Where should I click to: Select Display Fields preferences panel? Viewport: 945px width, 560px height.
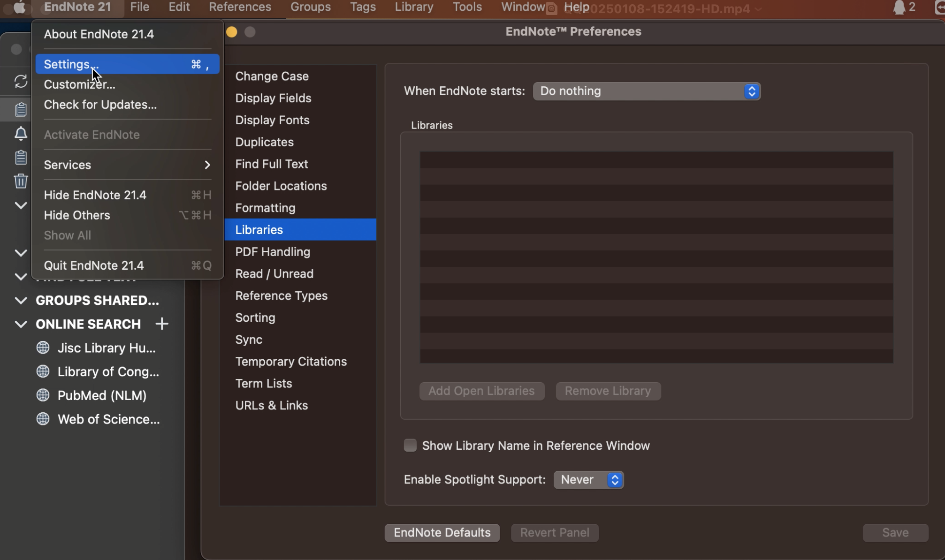[x=300, y=98]
